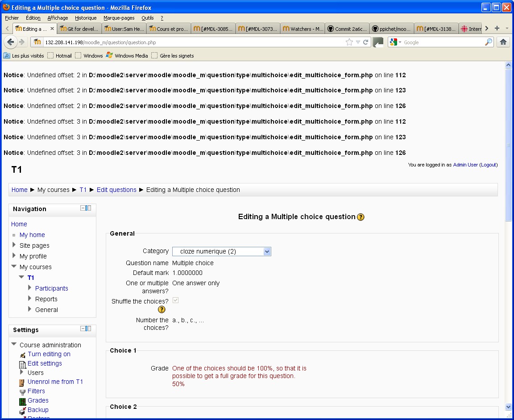Click the T1 breadcrumb link

pos(83,190)
